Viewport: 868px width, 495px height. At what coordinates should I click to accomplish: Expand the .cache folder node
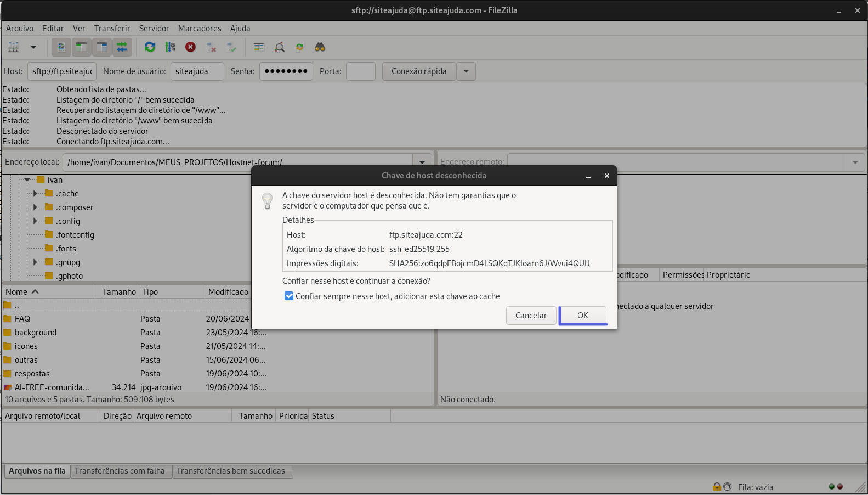pos(35,194)
